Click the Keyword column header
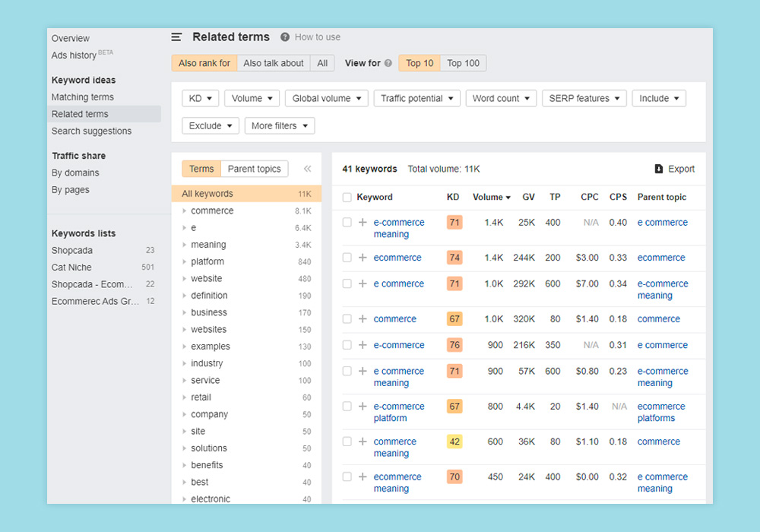Image resolution: width=760 pixels, height=532 pixels. click(x=375, y=198)
